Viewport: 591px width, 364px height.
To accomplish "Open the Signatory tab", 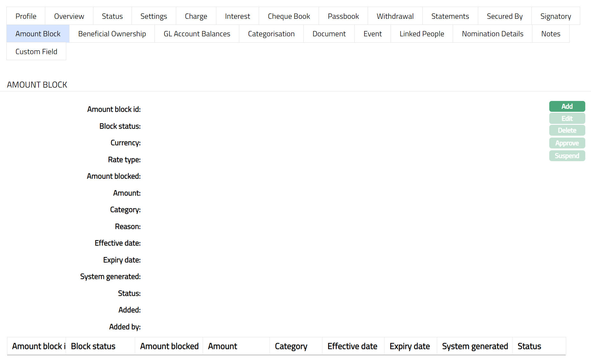I will pyautogui.click(x=555, y=16).
